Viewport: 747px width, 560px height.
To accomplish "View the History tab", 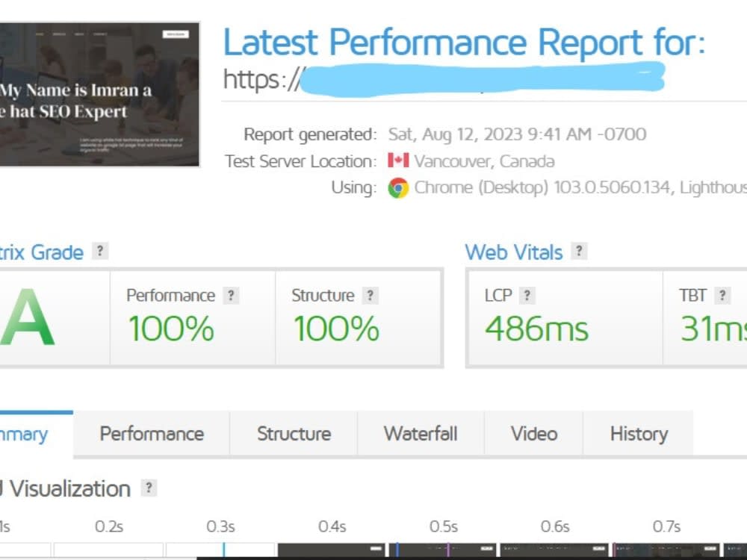I will 639,434.
